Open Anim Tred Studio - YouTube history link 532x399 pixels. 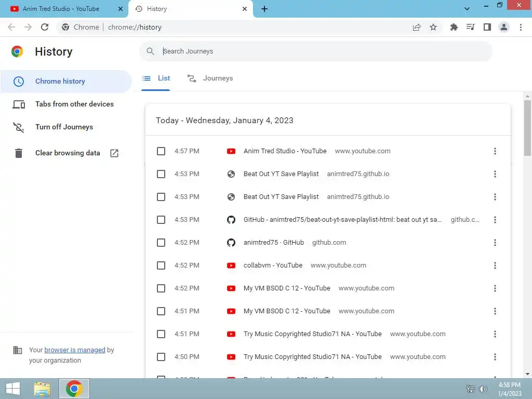pos(285,151)
